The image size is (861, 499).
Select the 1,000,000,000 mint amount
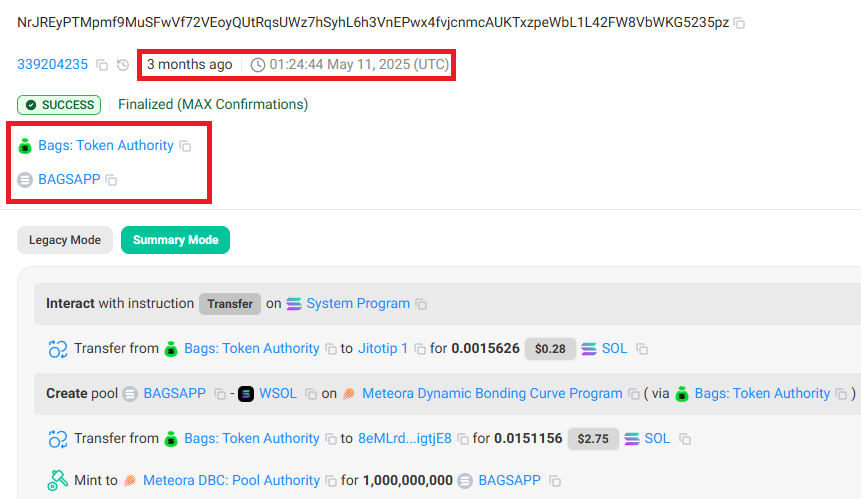[408, 480]
